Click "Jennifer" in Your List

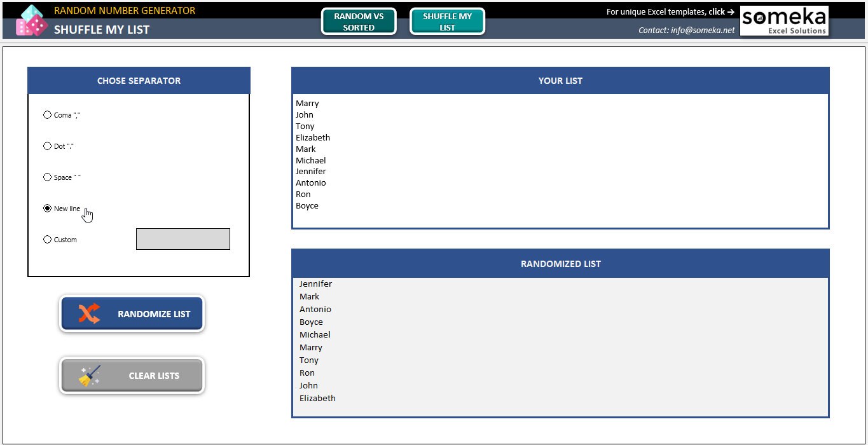coord(311,172)
